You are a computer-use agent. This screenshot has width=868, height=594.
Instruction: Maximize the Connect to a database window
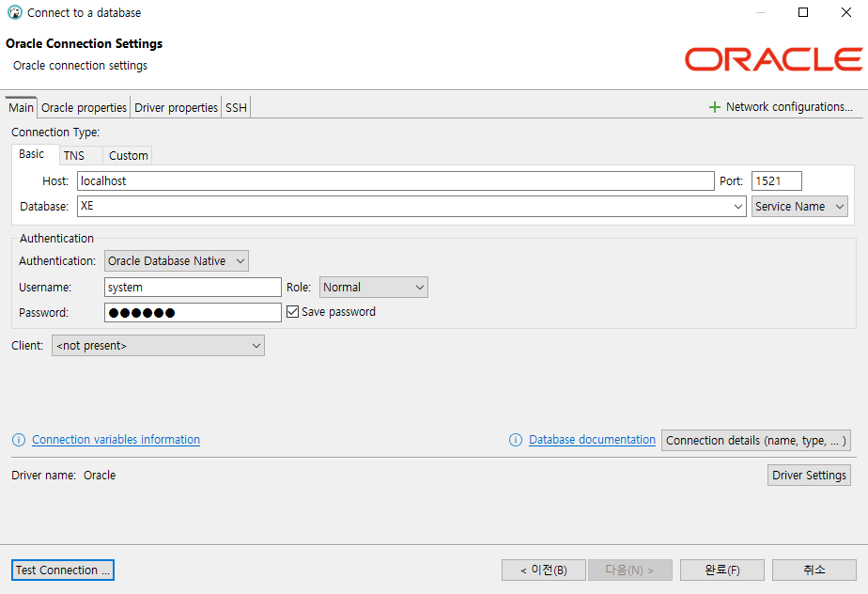[803, 12]
